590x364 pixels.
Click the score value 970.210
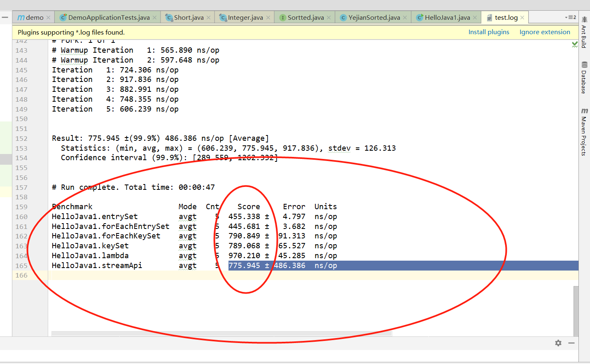[244, 256]
